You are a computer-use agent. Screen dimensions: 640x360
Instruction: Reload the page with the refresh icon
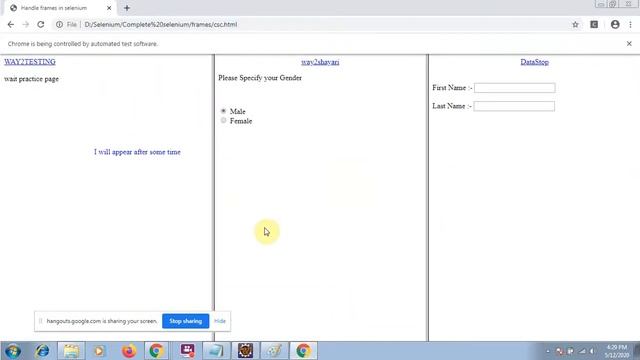40,24
